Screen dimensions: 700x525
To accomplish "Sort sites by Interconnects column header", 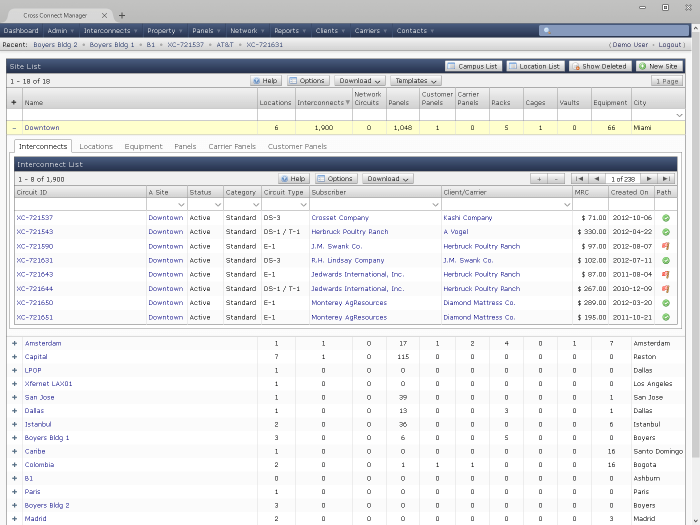I will tap(321, 102).
